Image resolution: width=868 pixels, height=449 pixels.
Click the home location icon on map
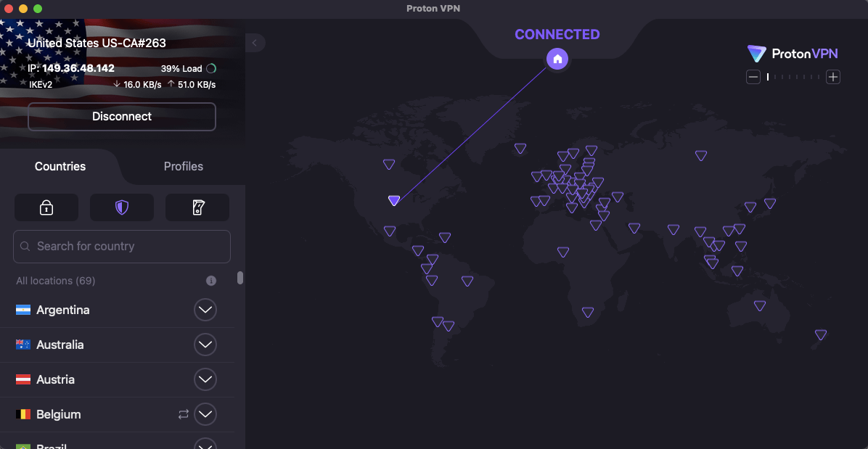pyautogui.click(x=557, y=59)
